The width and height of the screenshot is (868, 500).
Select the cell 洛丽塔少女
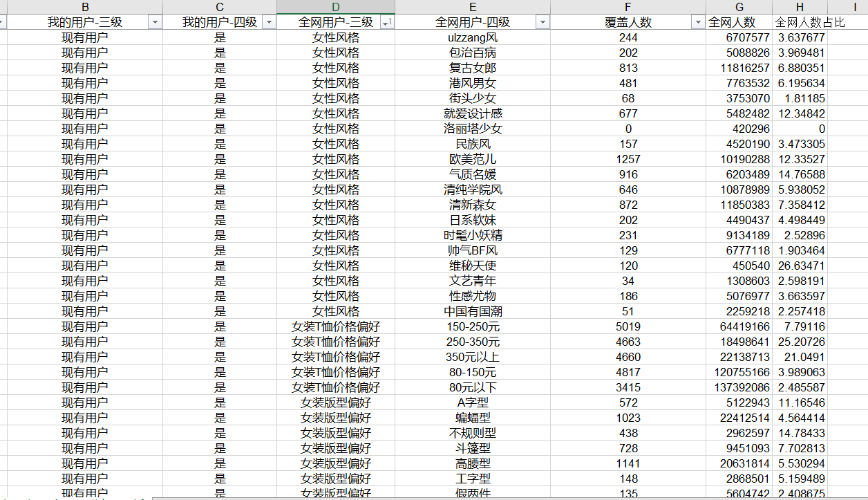(473, 129)
